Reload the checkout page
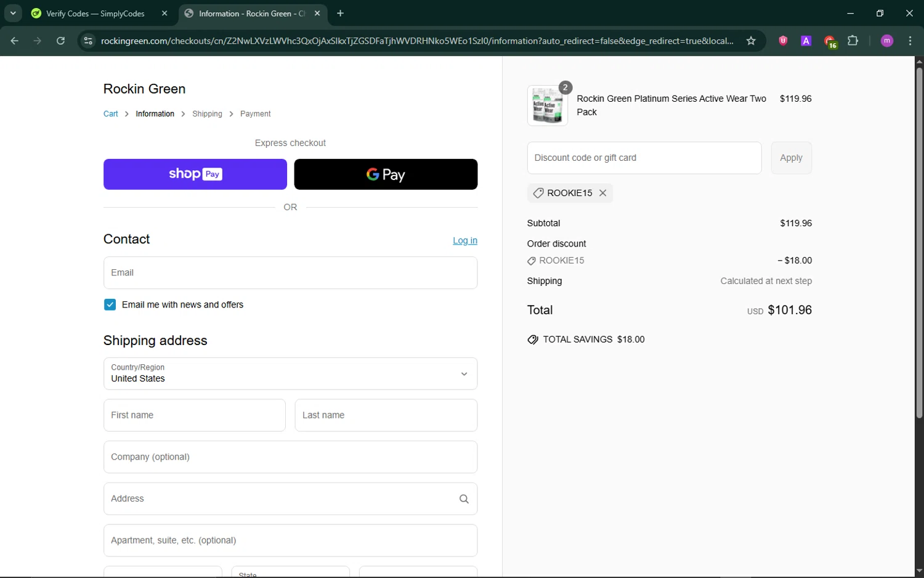Screen dimensions: 924x578 (x=60, y=41)
